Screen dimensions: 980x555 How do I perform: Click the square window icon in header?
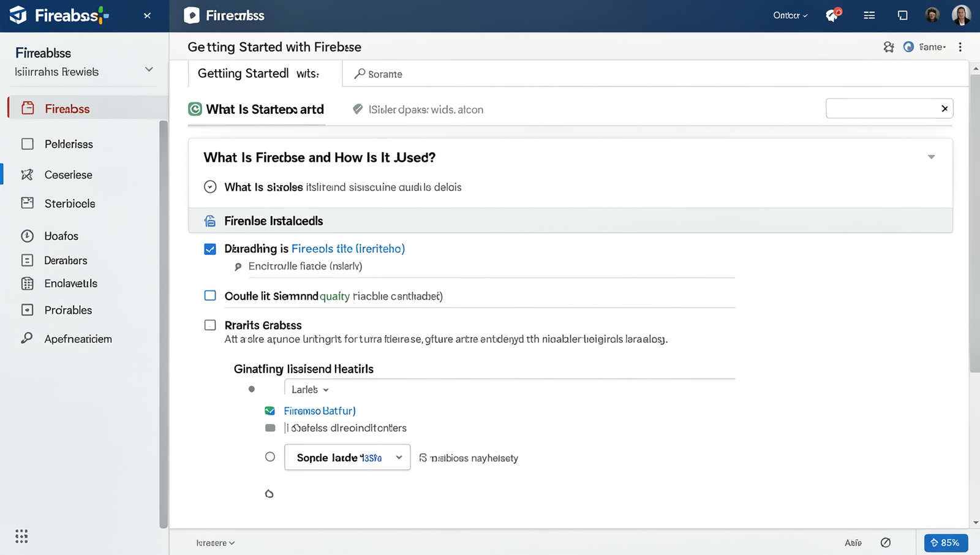click(x=903, y=15)
